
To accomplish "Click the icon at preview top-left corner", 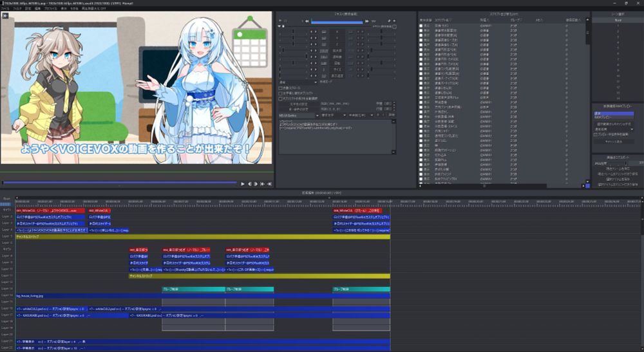I will tap(5, 15).
